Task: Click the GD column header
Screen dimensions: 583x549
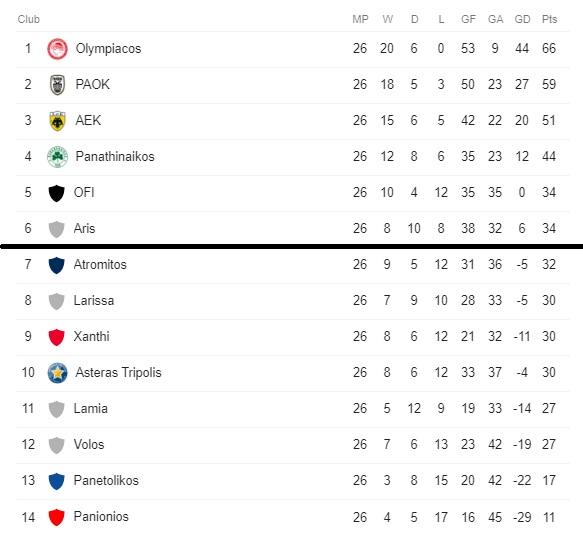Action: click(x=522, y=19)
